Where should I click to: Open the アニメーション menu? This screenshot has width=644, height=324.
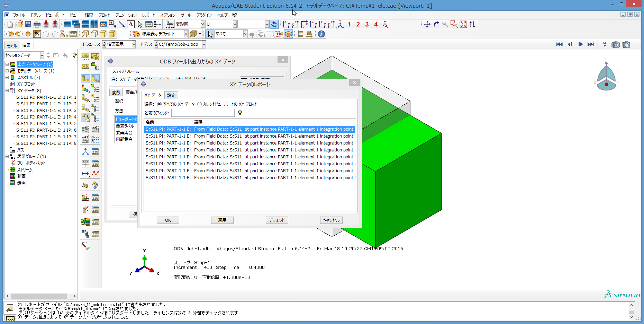pyautogui.click(x=126, y=15)
